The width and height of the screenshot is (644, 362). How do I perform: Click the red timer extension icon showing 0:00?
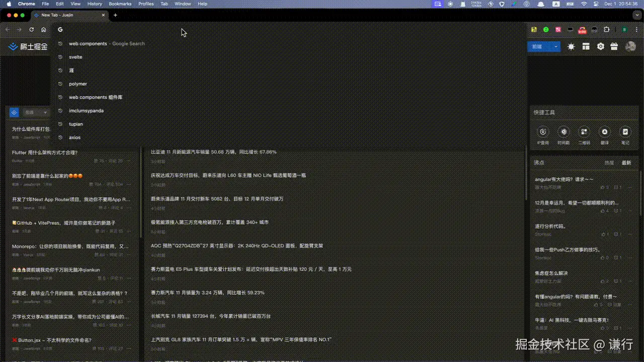(582, 30)
